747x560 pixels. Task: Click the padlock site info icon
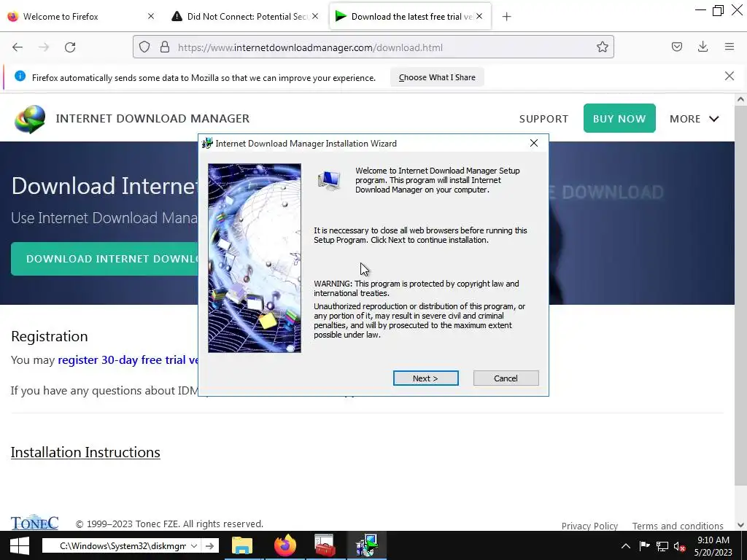165,47
